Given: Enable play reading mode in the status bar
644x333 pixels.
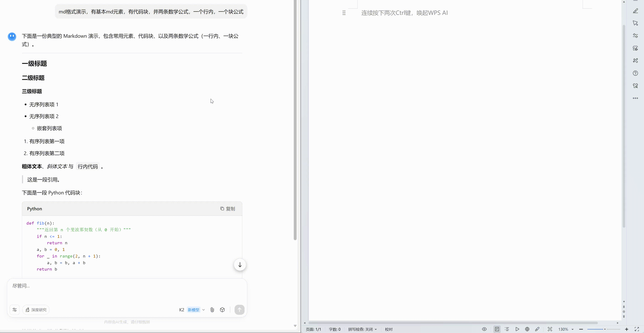Looking at the screenshot, I should pos(517,329).
